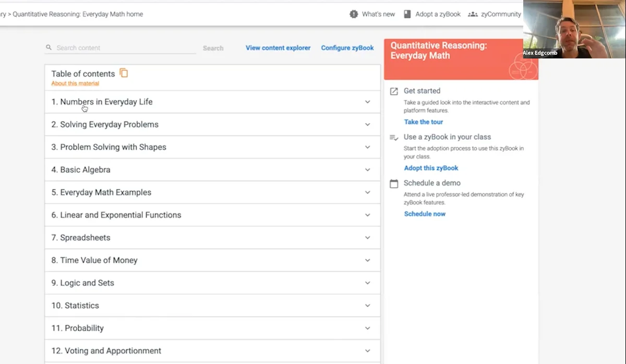Expand chapter 9 Logic and Sets chevron
This screenshot has width=626, height=364.
[x=367, y=283]
